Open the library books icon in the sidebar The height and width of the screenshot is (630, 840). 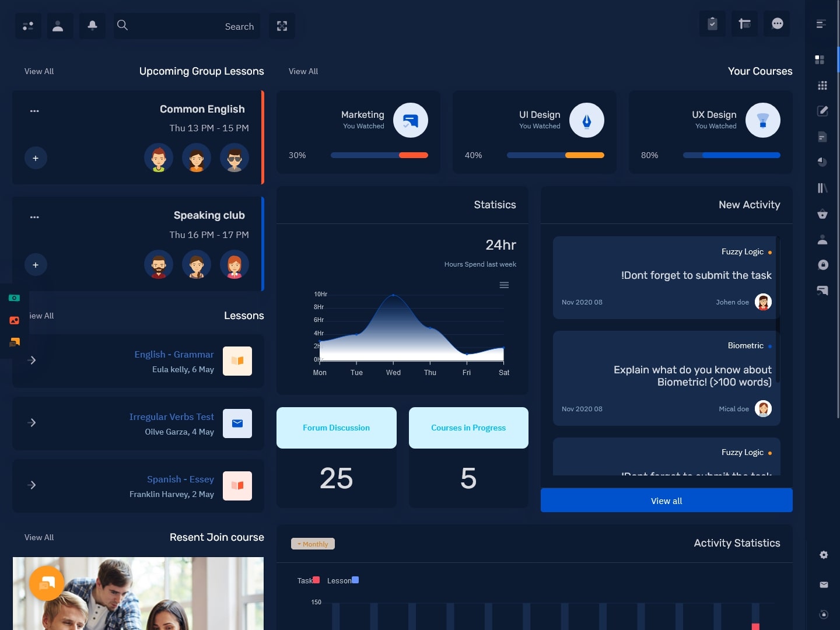(x=822, y=188)
